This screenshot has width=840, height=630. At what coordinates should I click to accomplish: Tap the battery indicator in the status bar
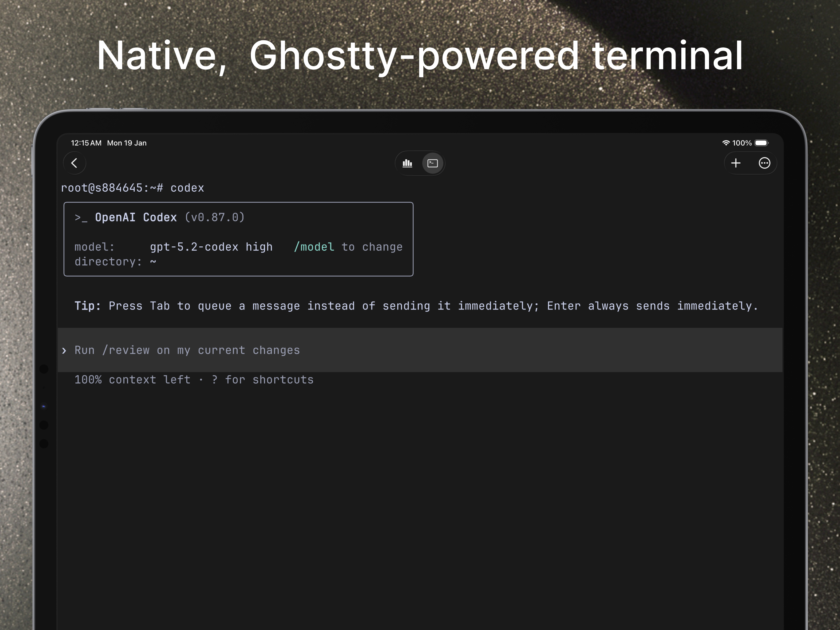point(761,143)
